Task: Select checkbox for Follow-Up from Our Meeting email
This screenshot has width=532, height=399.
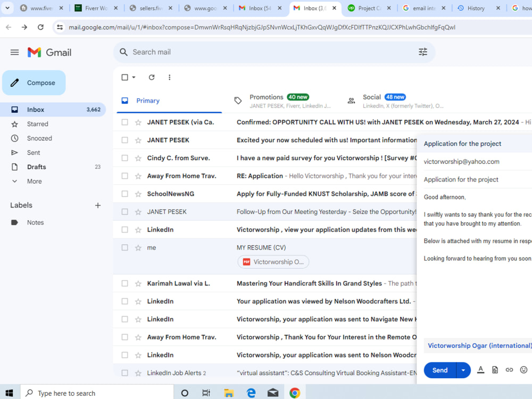Action: click(125, 212)
